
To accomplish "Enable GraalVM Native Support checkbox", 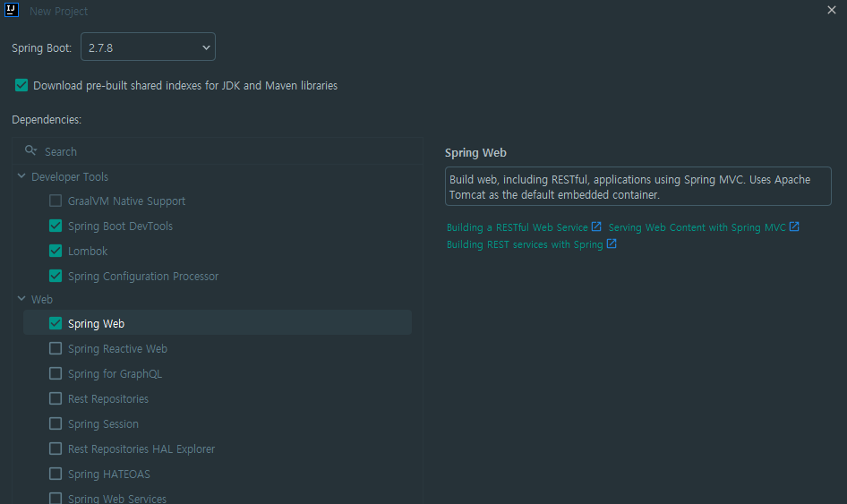I will pos(56,201).
